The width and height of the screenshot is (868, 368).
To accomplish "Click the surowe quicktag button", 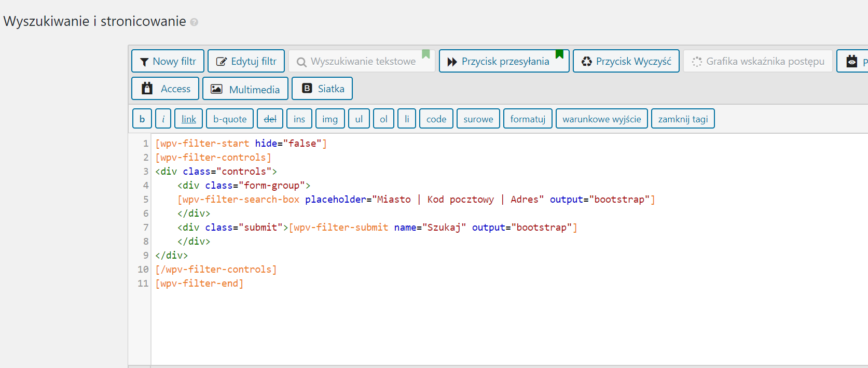I will click(x=478, y=119).
